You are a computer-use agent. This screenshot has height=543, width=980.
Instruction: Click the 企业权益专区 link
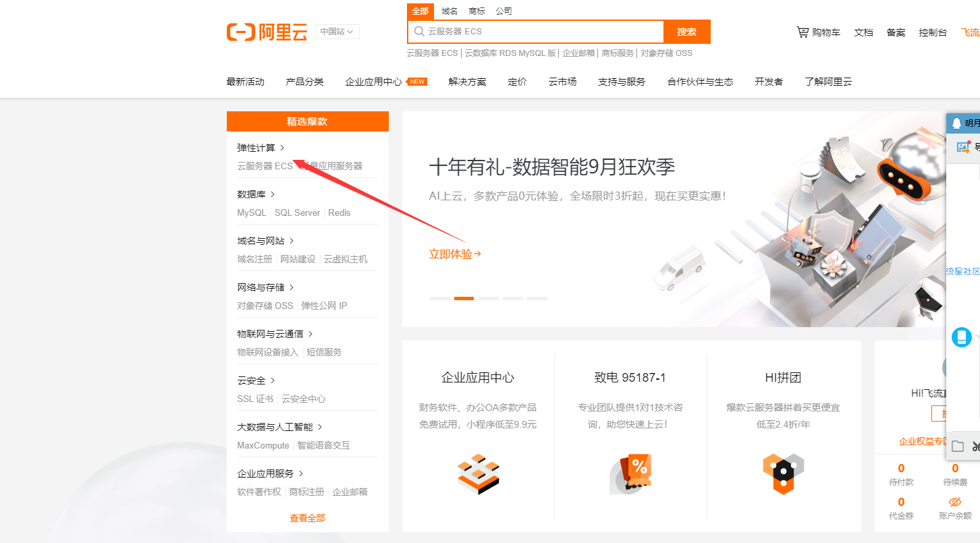(x=923, y=442)
